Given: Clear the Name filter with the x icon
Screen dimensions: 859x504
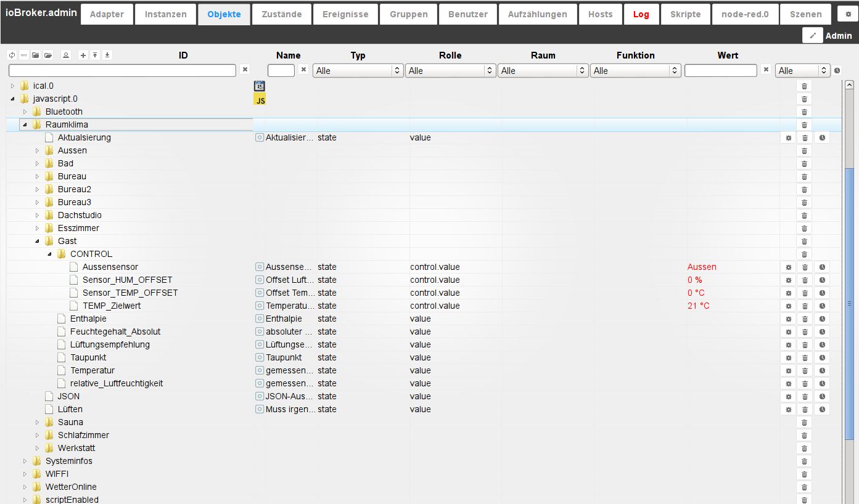Looking at the screenshot, I should (303, 70).
